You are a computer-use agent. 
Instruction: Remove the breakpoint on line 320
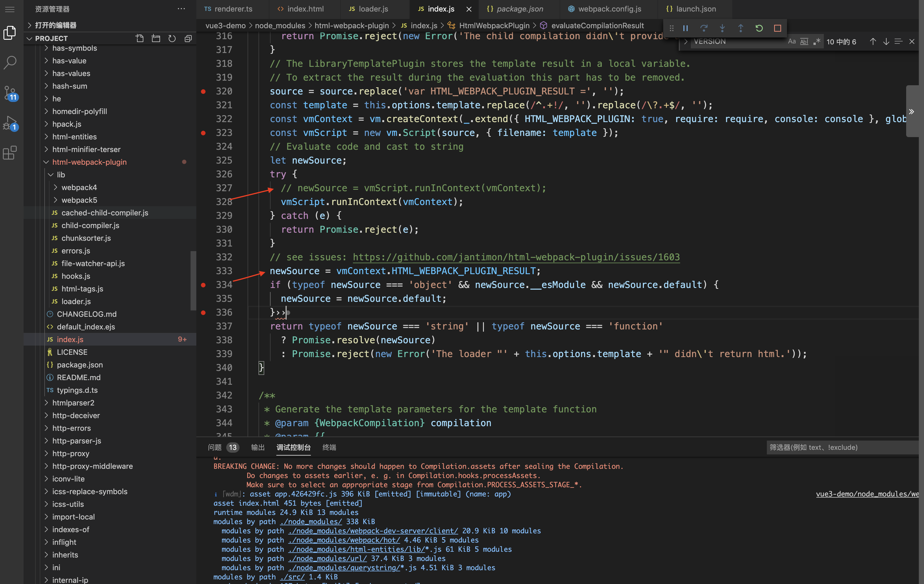click(x=204, y=91)
